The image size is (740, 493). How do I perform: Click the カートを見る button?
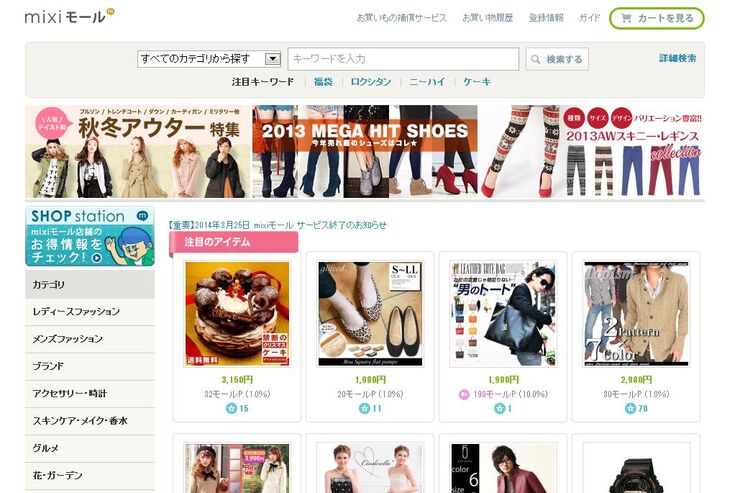tap(657, 18)
